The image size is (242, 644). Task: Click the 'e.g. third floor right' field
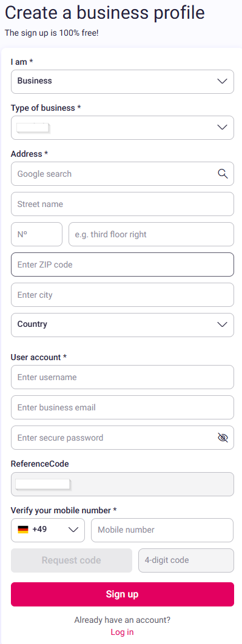pyautogui.click(x=151, y=234)
